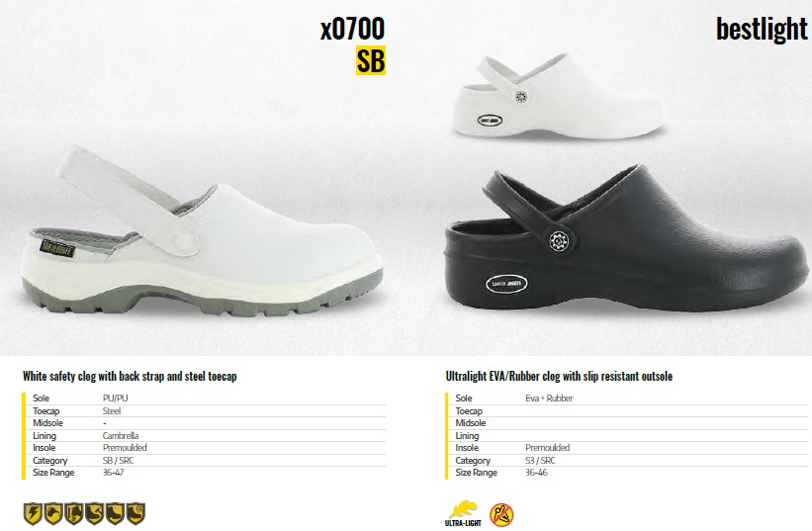Click the third yellow shield safety icon
The height and width of the screenshot is (531, 812).
pyautogui.click(x=73, y=514)
